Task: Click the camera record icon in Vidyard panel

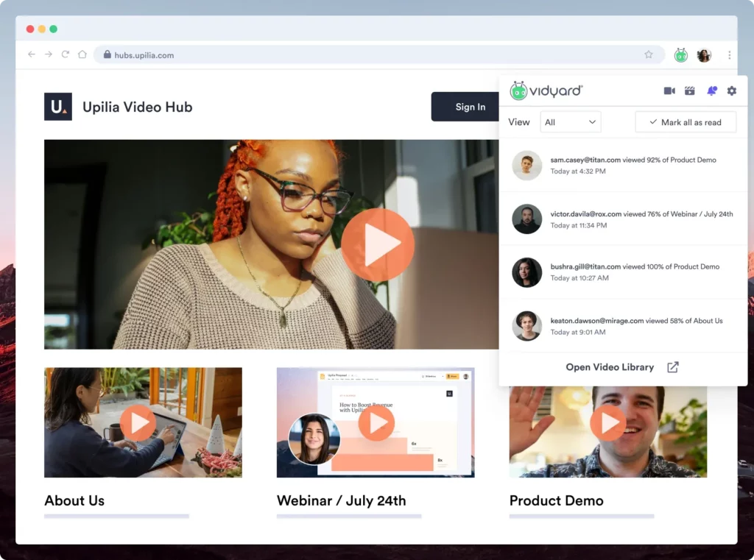Action: point(669,91)
